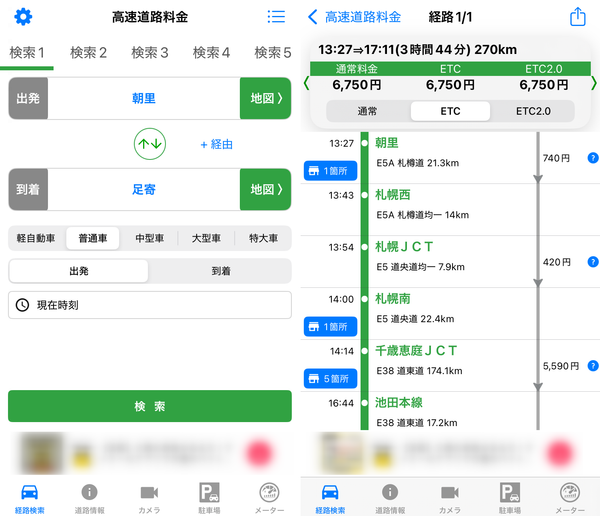Go back with the 高速道路料金 chevron
Image resolution: width=600 pixels, height=516 pixels.
pos(355,17)
